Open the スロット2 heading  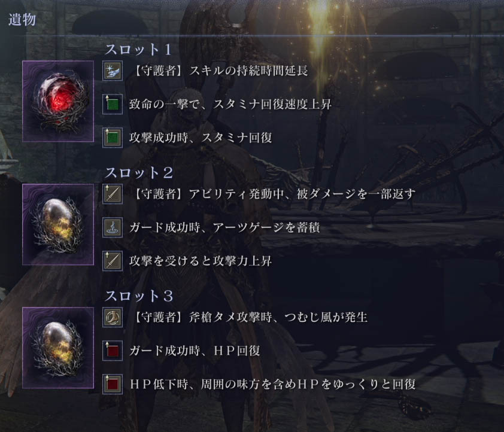pos(139,173)
